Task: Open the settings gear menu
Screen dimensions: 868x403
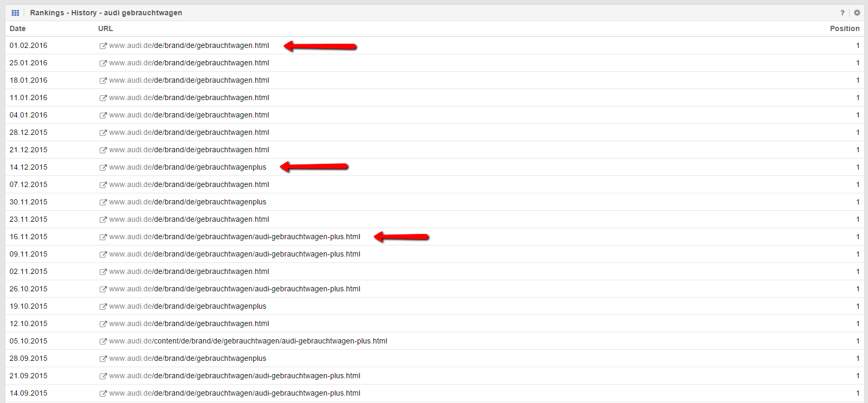Action: (857, 13)
